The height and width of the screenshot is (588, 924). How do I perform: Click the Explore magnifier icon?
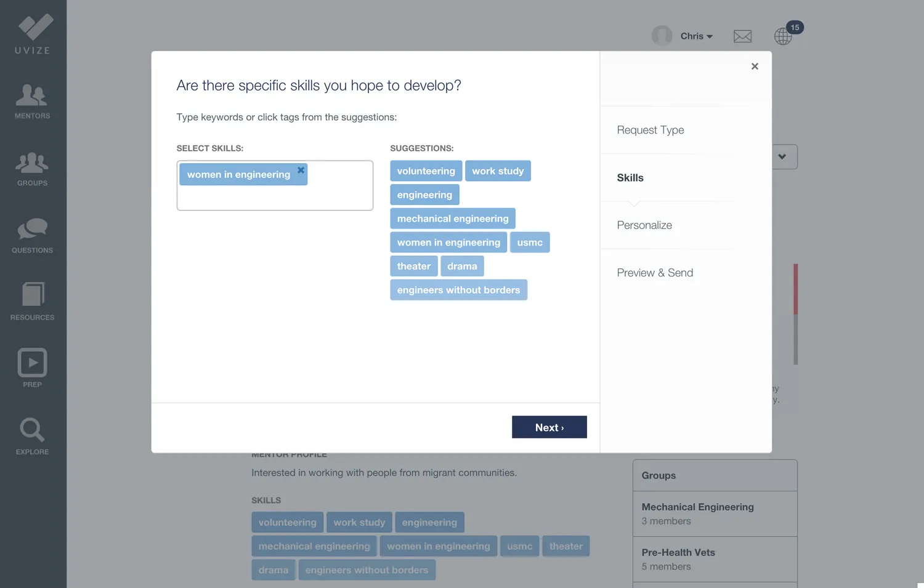pos(32,435)
